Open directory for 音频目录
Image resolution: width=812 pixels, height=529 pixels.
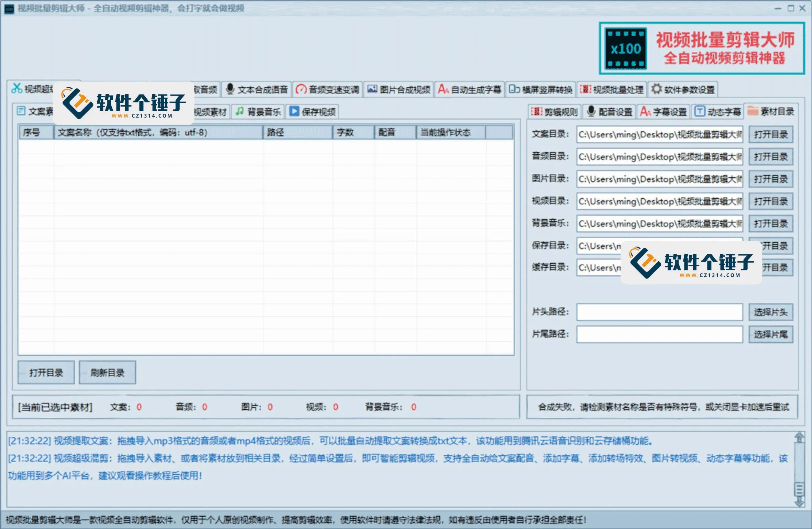771,157
